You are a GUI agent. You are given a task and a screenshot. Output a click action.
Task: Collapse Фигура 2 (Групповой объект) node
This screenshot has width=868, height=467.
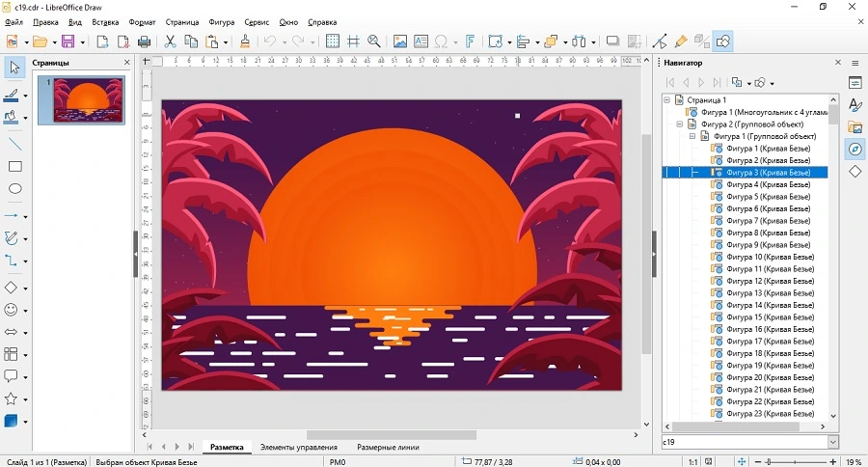[679, 124]
